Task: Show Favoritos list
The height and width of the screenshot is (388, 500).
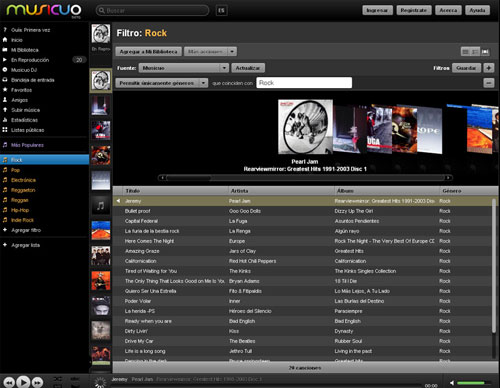Action: (x=21, y=90)
